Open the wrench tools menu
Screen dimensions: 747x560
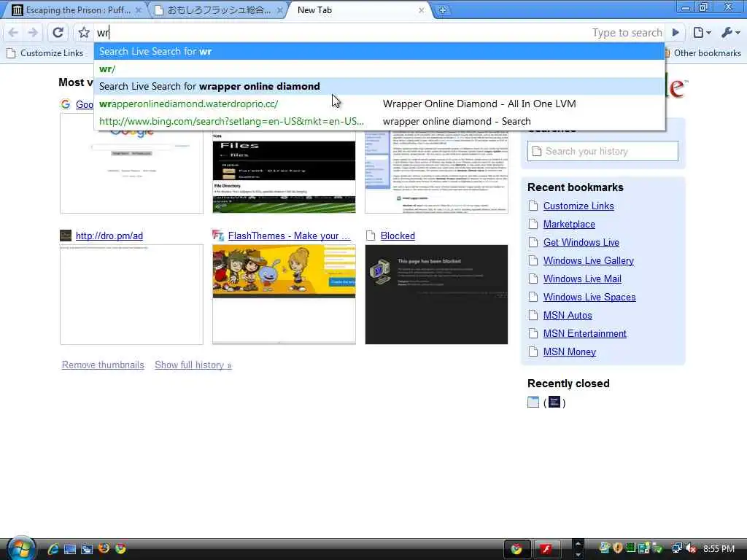(x=730, y=32)
